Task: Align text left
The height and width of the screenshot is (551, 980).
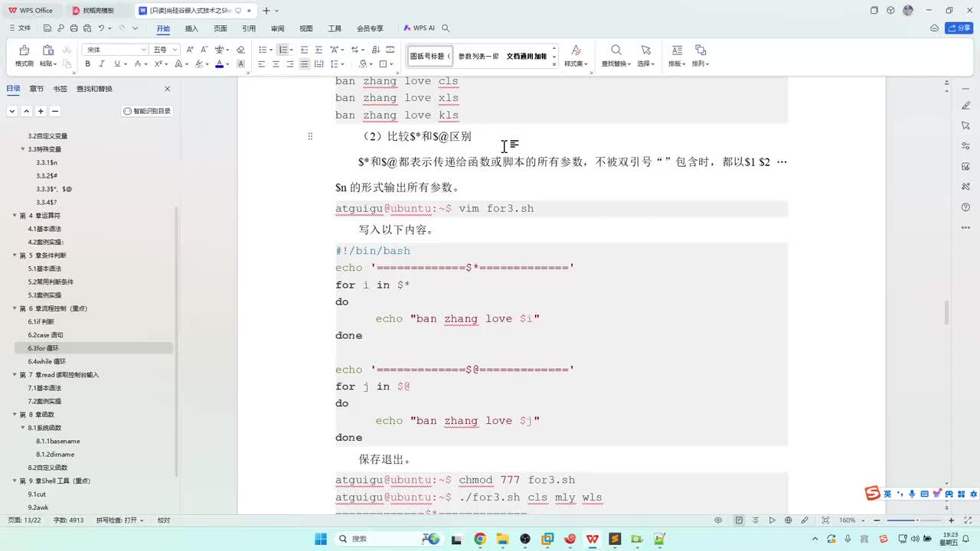Action: [261, 64]
